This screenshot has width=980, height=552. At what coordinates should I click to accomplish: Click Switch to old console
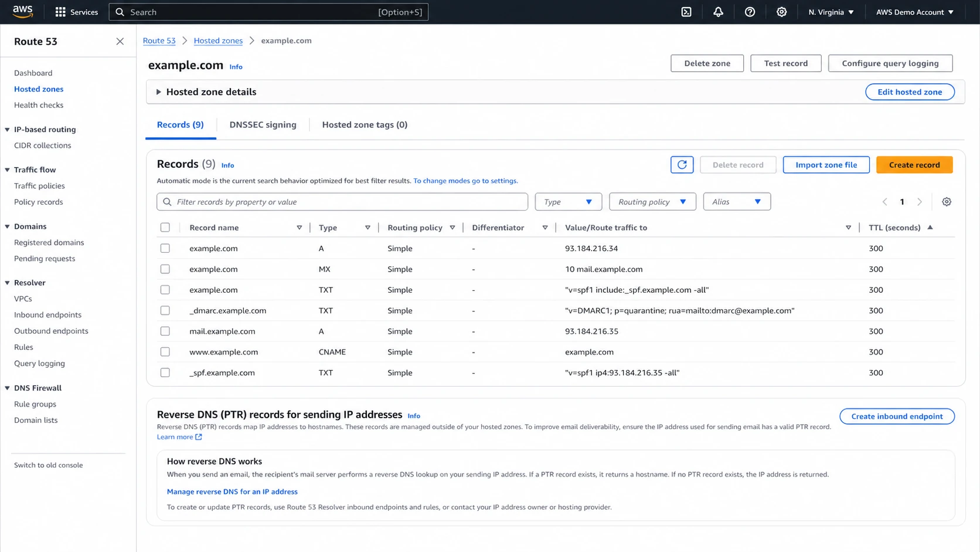tap(49, 465)
